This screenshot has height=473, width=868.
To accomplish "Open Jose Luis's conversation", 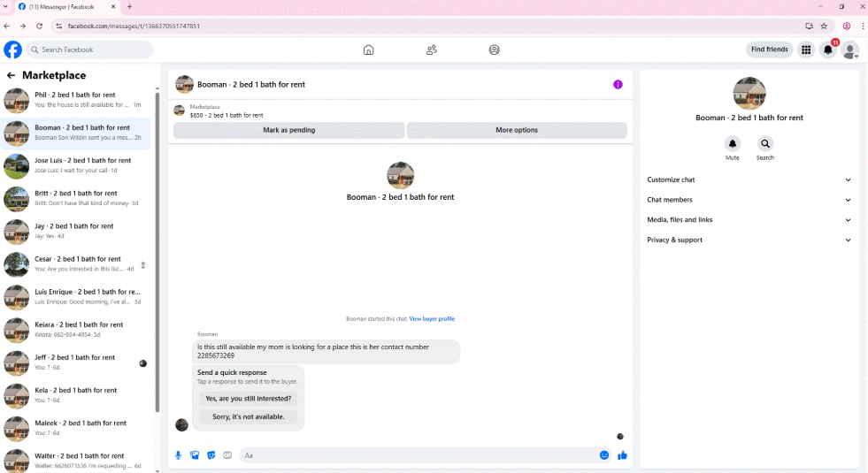I will pyautogui.click(x=76, y=165).
